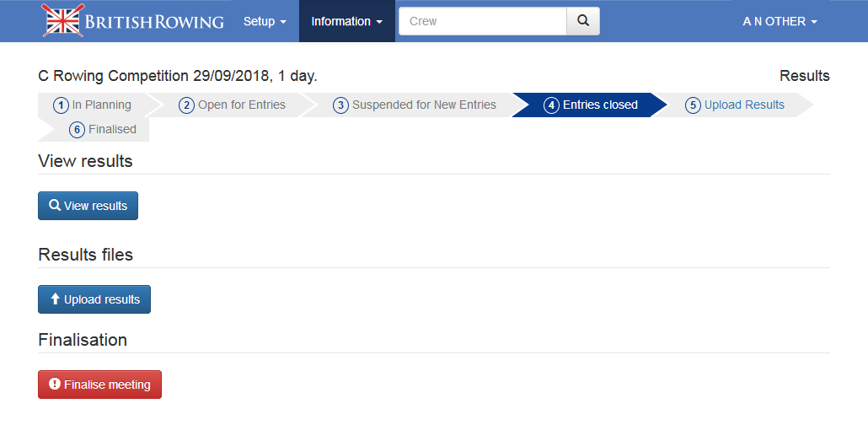Click the step 3 circle icon

340,105
